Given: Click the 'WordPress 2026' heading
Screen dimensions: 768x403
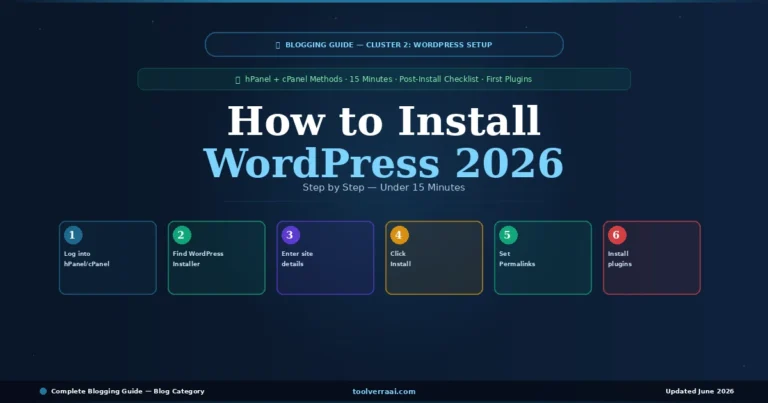Looking at the screenshot, I should click(x=384, y=163).
